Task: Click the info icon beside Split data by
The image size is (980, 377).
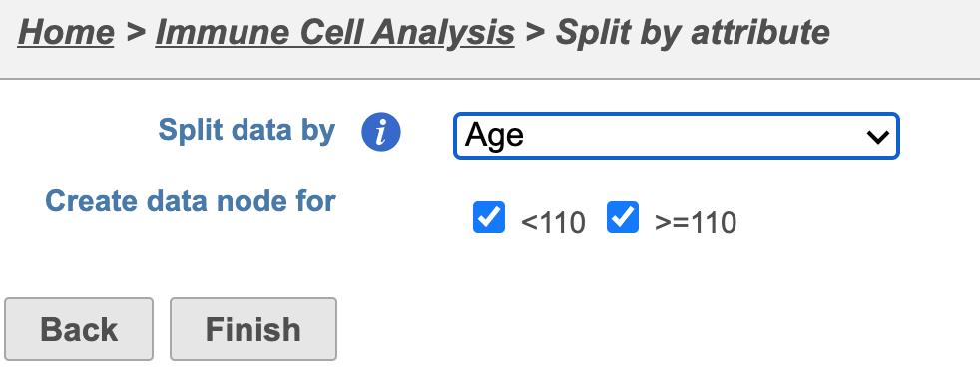Action: [x=380, y=133]
